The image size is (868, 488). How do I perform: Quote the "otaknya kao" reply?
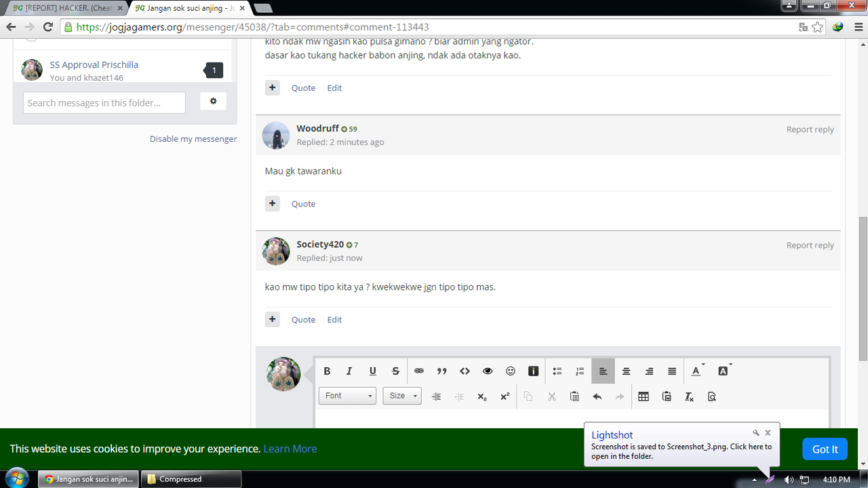(x=303, y=88)
